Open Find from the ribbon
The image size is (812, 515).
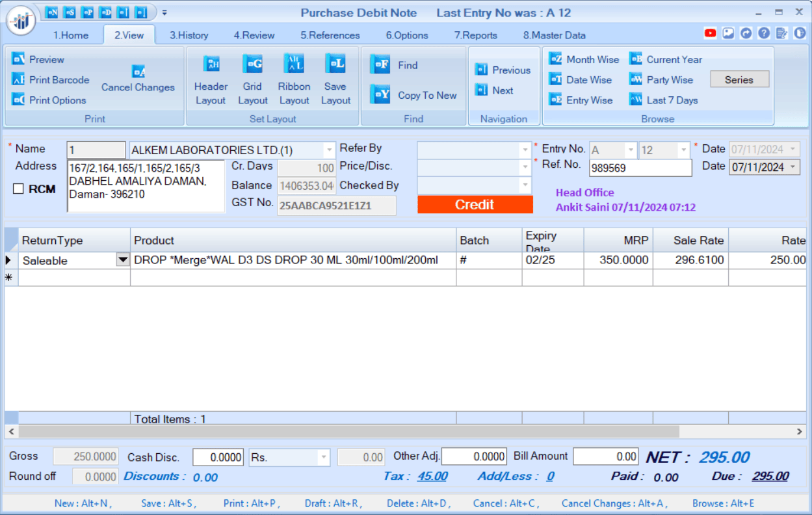coord(394,65)
